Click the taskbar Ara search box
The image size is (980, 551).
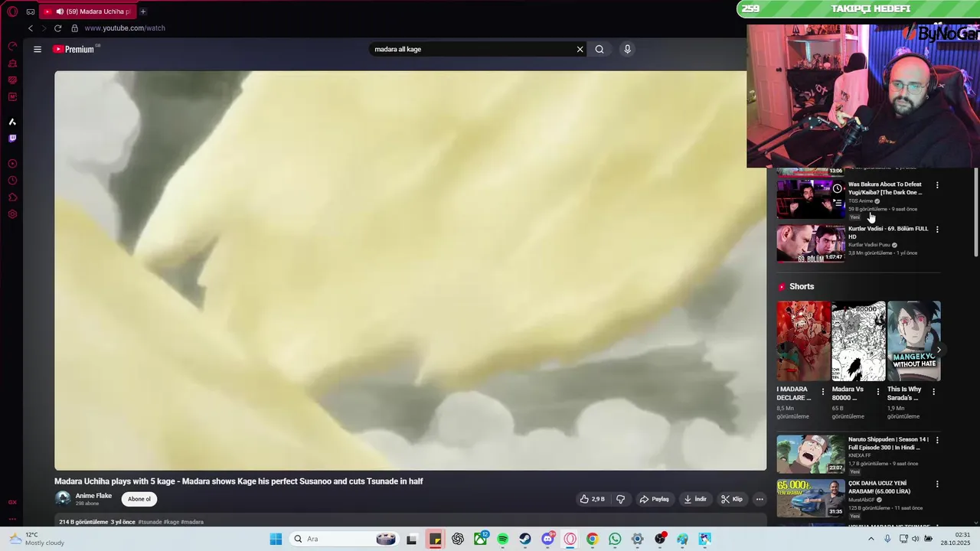343,539
